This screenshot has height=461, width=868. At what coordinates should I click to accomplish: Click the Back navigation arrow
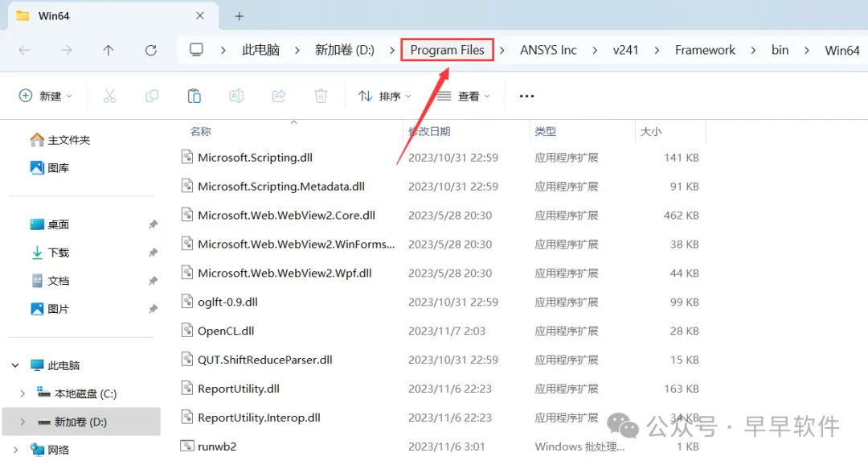point(24,51)
